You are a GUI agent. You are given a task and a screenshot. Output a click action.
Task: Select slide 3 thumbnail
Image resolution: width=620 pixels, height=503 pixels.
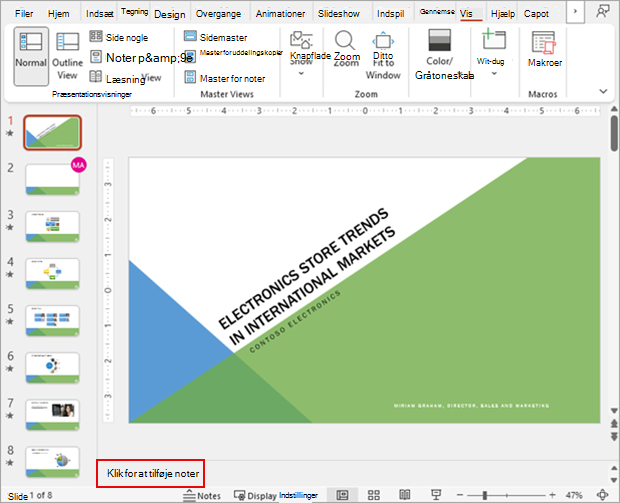tap(53, 227)
